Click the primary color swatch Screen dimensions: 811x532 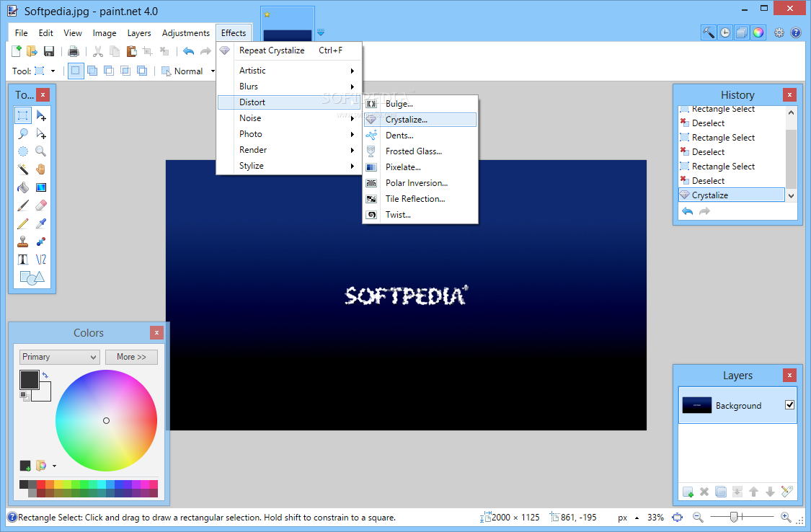tap(30, 379)
